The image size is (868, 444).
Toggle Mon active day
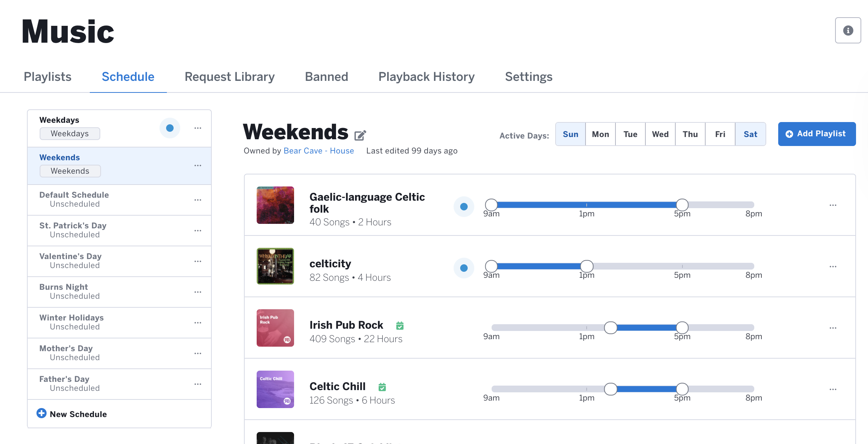tap(600, 134)
